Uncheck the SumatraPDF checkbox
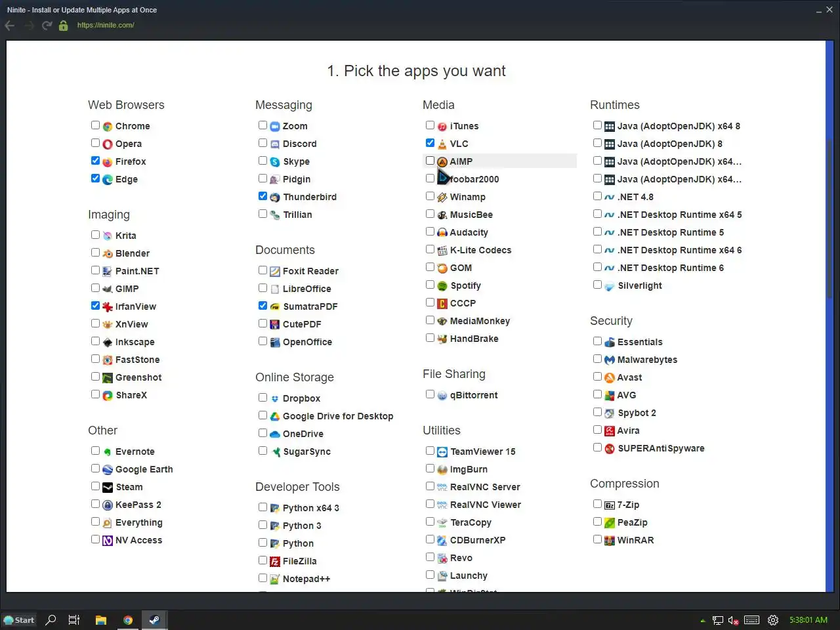The image size is (840, 630). 262,305
